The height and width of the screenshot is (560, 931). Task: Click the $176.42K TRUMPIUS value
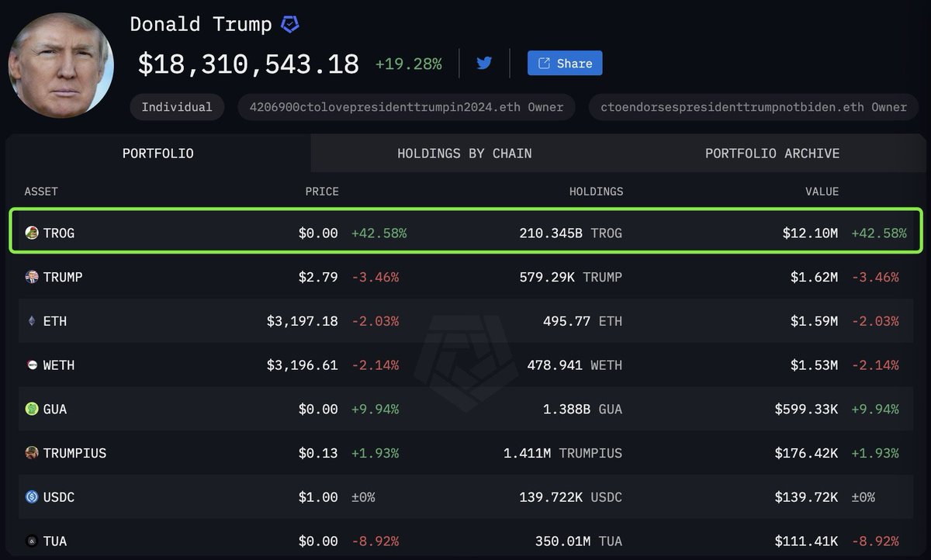pos(806,453)
